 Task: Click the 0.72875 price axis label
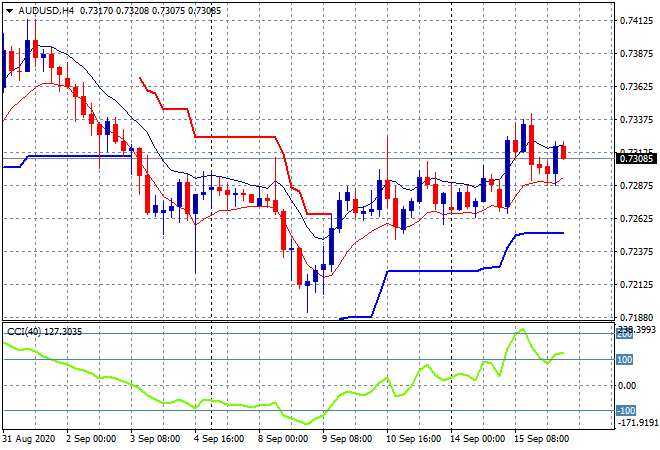coord(636,186)
